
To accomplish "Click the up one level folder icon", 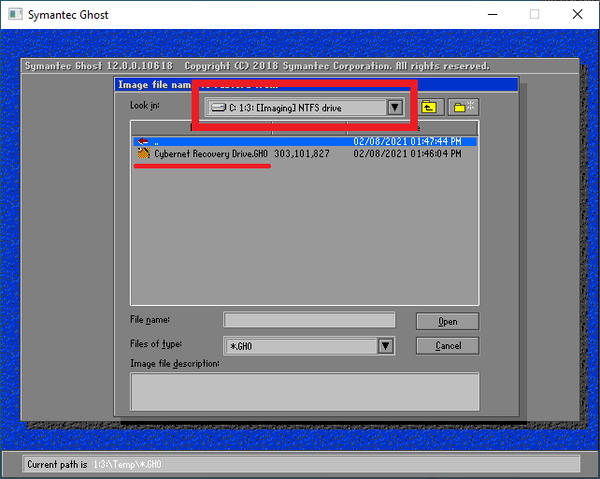I will pos(430,107).
